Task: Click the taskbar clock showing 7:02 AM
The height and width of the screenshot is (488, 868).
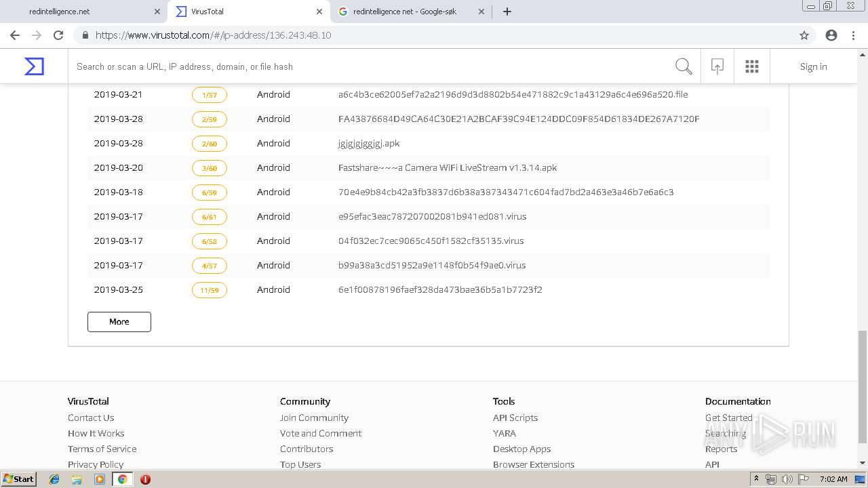Action: pos(833,479)
